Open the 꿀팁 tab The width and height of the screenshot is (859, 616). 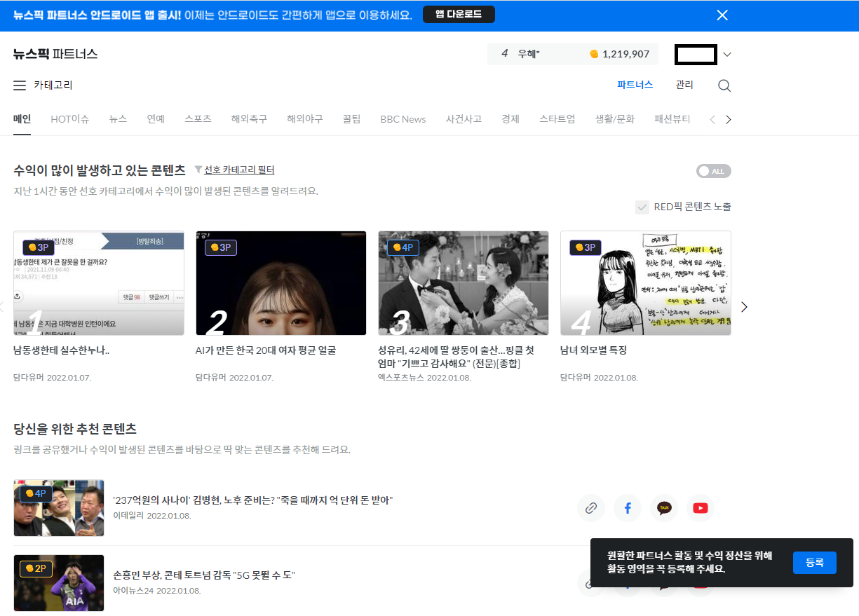pos(351,119)
